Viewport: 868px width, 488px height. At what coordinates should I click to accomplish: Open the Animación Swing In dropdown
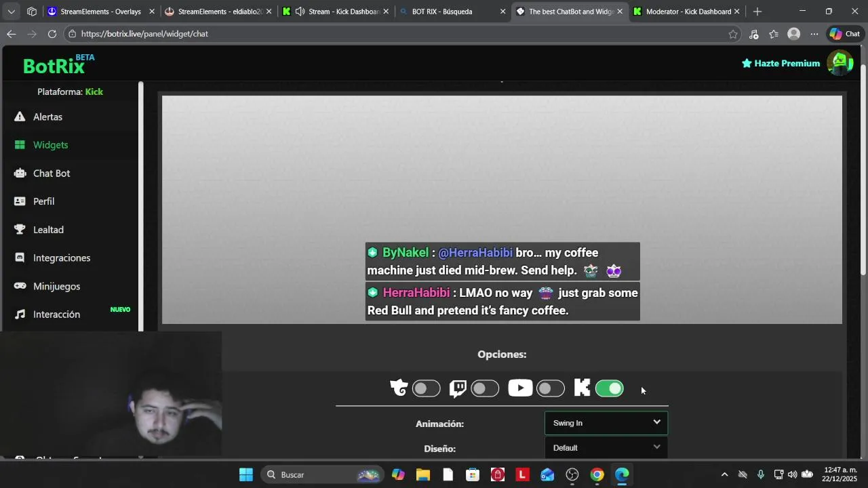point(606,423)
